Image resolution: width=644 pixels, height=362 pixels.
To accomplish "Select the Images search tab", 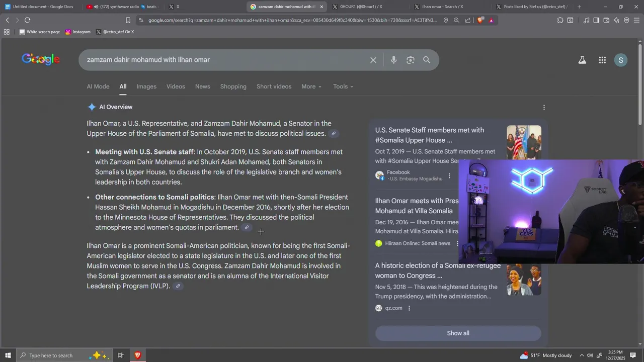I will point(146,86).
